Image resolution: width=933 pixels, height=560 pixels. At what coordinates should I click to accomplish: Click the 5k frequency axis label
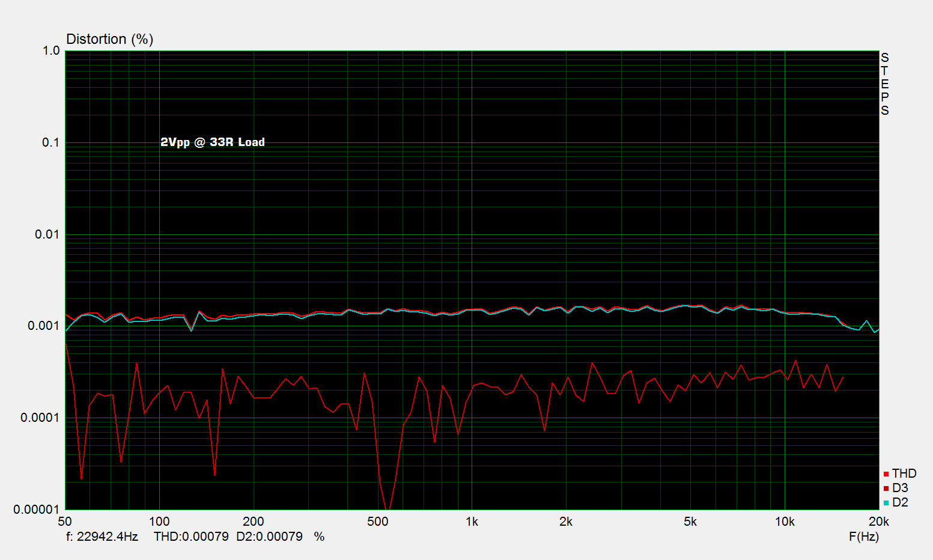click(690, 522)
